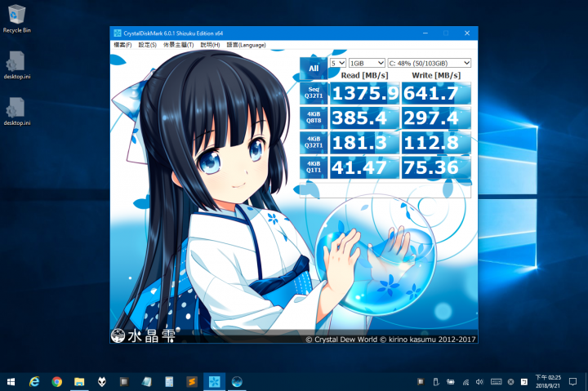Click the network tray icon
Image resolution: width=588 pixels, height=391 pixels.
click(x=465, y=382)
